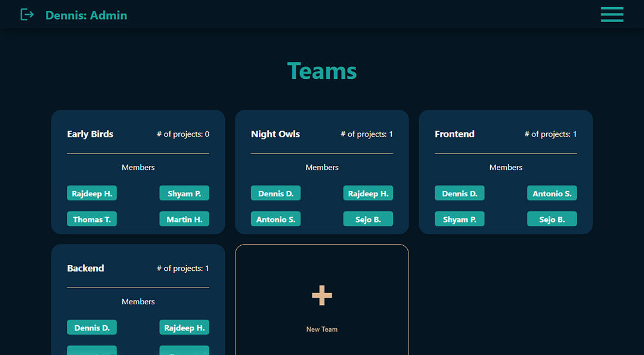Click the Thomas T. member tag
The image size is (644, 355).
pos(92,219)
